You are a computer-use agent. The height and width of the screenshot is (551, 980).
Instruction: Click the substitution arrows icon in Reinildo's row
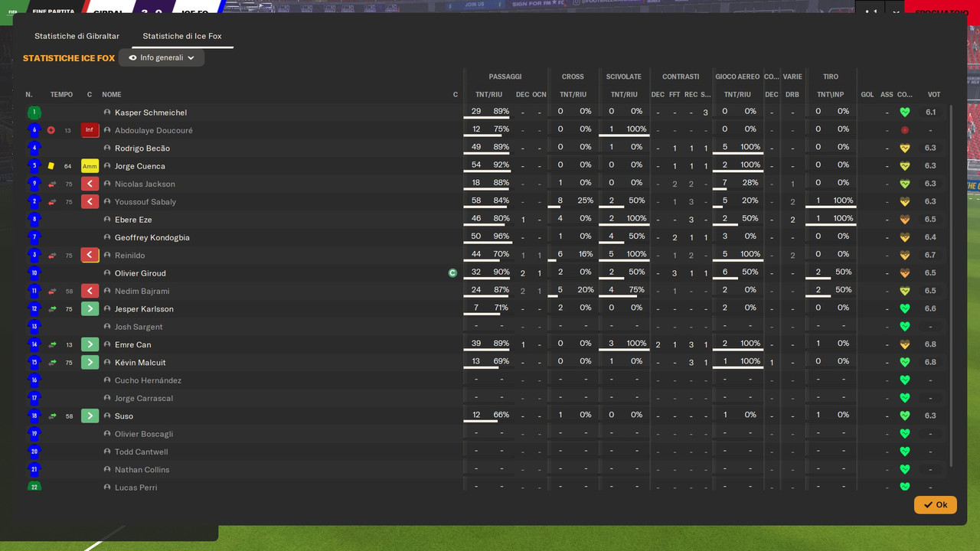(51, 256)
